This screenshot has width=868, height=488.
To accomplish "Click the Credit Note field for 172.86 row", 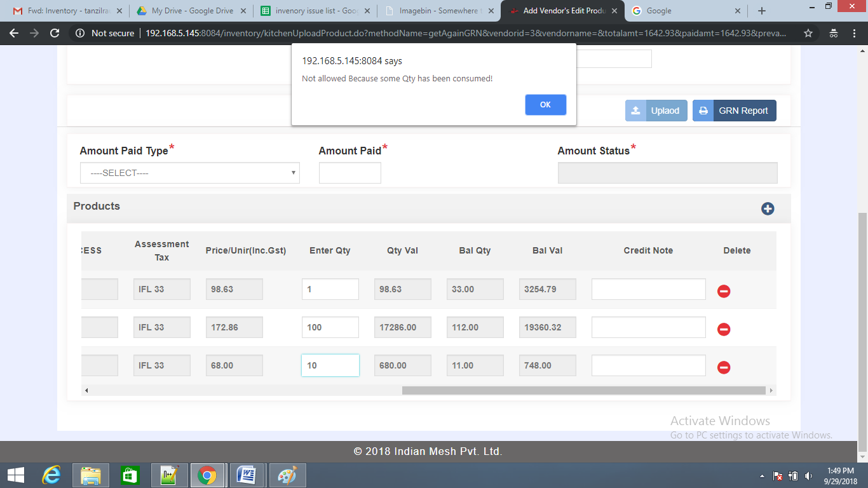I will pyautogui.click(x=649, y=327).
